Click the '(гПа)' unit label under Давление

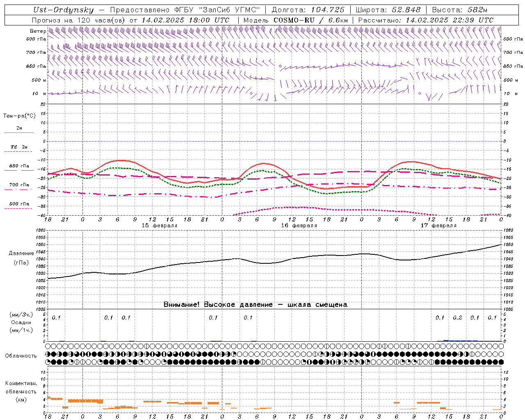click(x=21, y=263)
